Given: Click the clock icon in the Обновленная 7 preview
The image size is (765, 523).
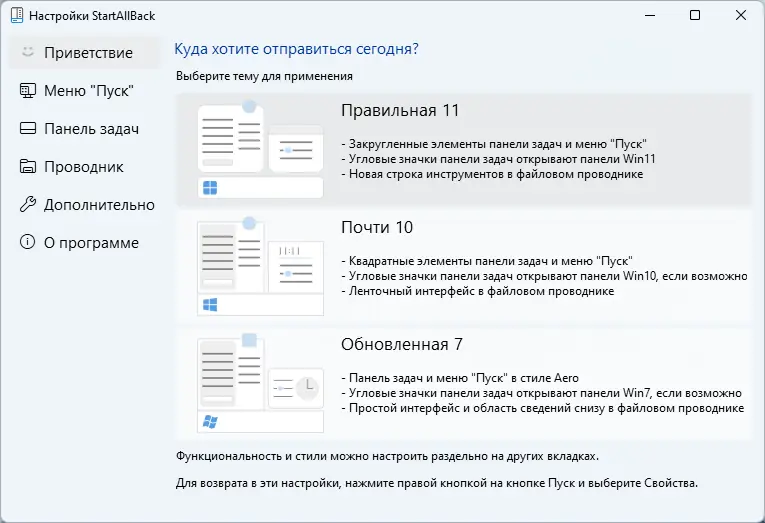Looking at the screenshot, I should 307,388.
